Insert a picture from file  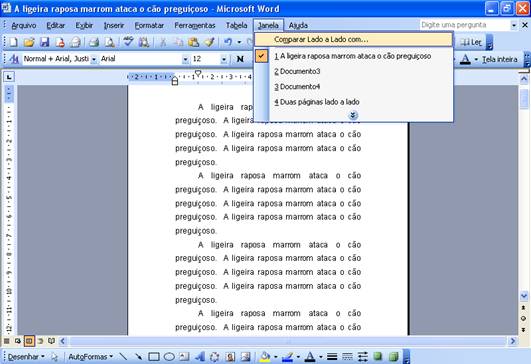tap(246, 357)
